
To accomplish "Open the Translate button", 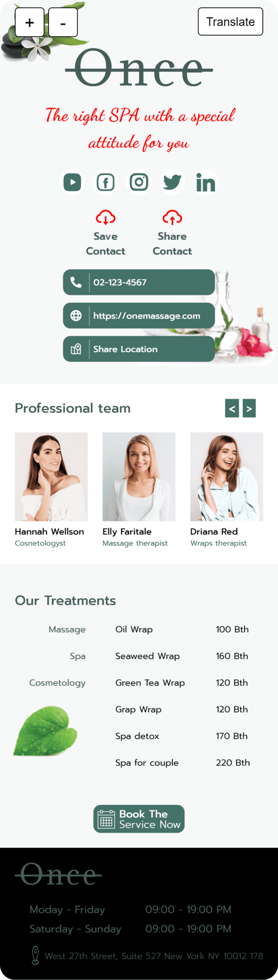I will (230, 22).
